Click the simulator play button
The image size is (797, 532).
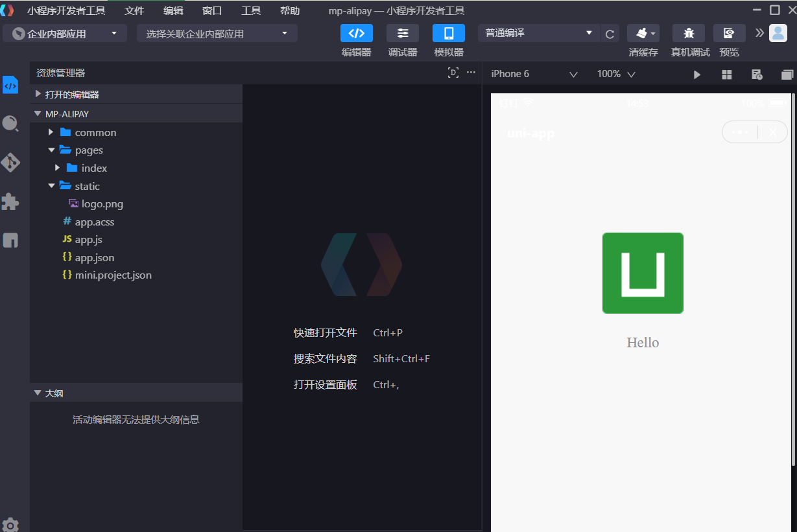point(697,75)
